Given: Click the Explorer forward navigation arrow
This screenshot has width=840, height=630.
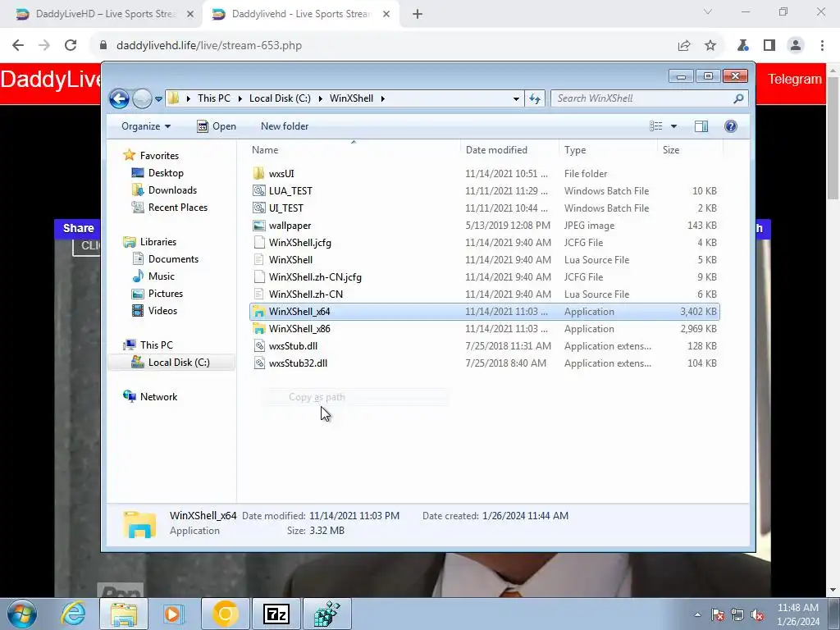Looking at the screenshot, I should coord(142,98).
